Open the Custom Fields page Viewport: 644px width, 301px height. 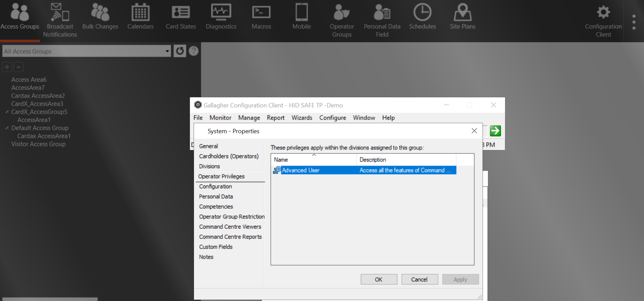coord(216,247)
